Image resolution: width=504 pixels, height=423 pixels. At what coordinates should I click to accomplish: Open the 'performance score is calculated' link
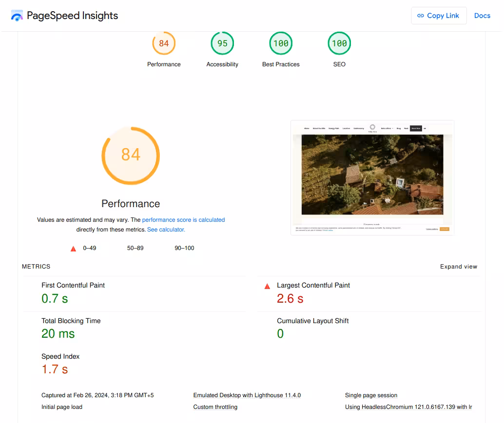coord(184,220)
